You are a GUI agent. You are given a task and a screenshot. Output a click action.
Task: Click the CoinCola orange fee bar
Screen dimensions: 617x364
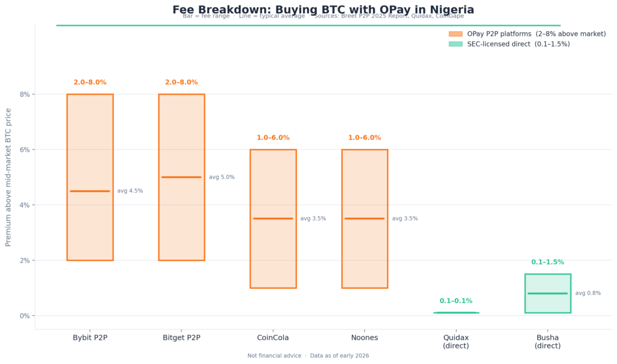(273, 253)
